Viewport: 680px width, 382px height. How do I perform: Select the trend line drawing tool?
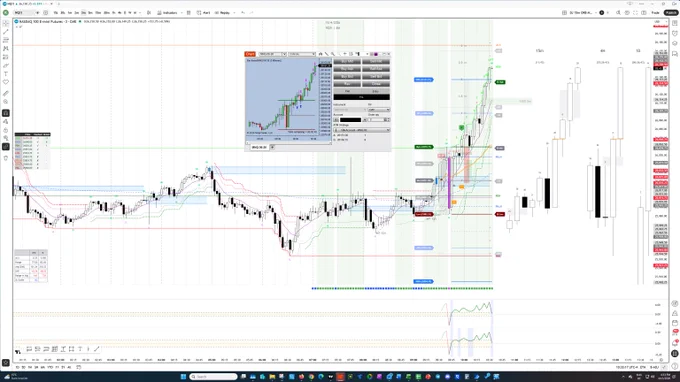[x=6, y=32]
